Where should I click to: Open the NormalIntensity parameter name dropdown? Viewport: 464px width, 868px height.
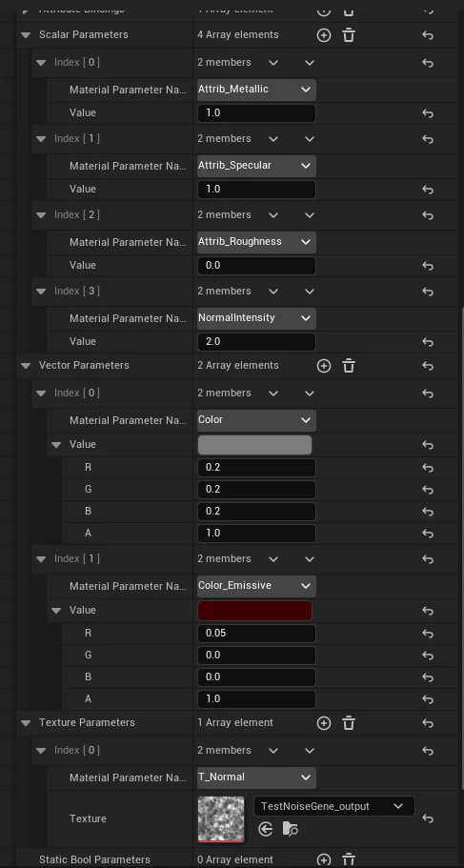click(256, 318)
